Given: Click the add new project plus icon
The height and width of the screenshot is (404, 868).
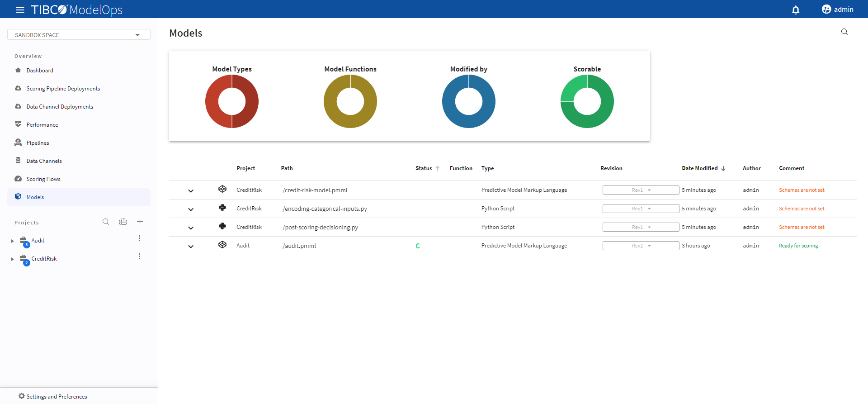Looking at the screenshot, I should pyautogui.click(x=140, y=222).
